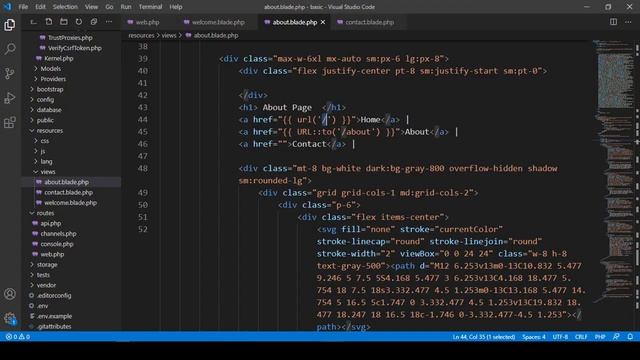This screenshot has height=360, width=640.
Task: Open the Terminal menu
Action: pyautogui.click(x=150, y=7)
